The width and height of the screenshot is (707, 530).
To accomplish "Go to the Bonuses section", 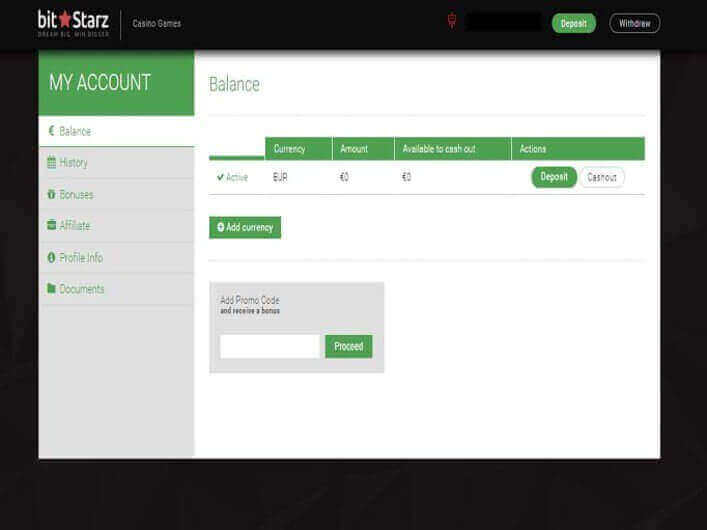I will click(x=76, y=194).
